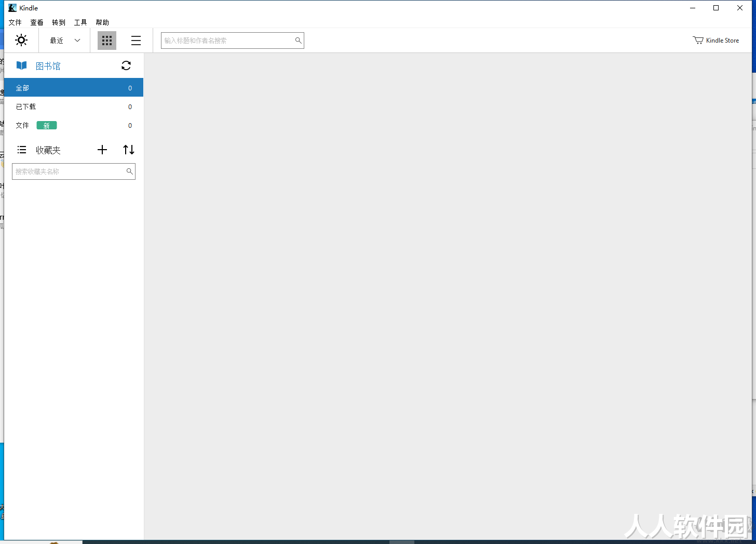Click the 搜索收藏夹名称 search field
The width and height of the screenshot is (756, 544).
click(74, 171)
